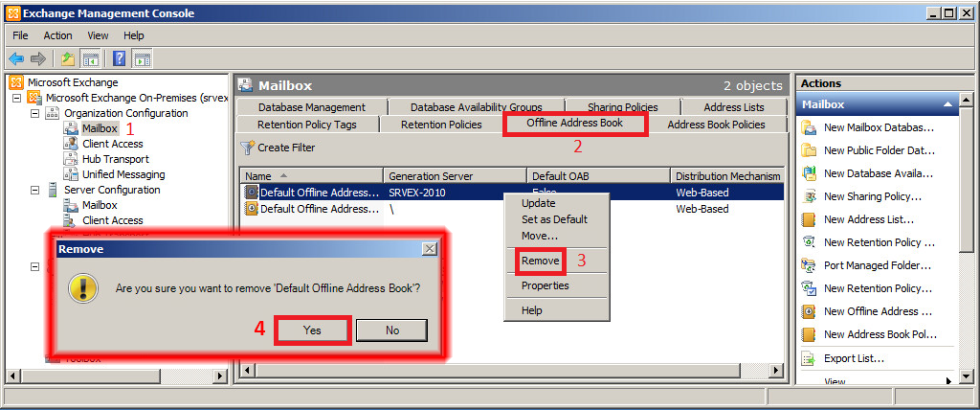Viewport: 980px width, 410px height.
Task: Switch to the Retention Policies tab
Action: pyautogui.click(x=441, y=125)
